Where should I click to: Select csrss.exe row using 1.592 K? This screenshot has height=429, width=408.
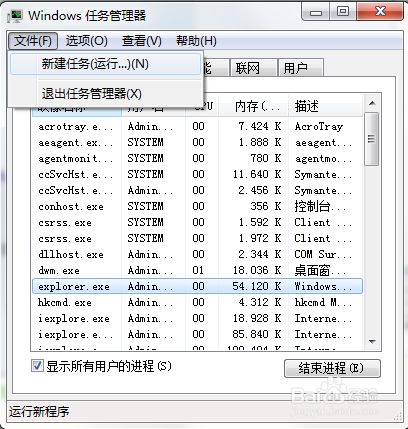197,222
